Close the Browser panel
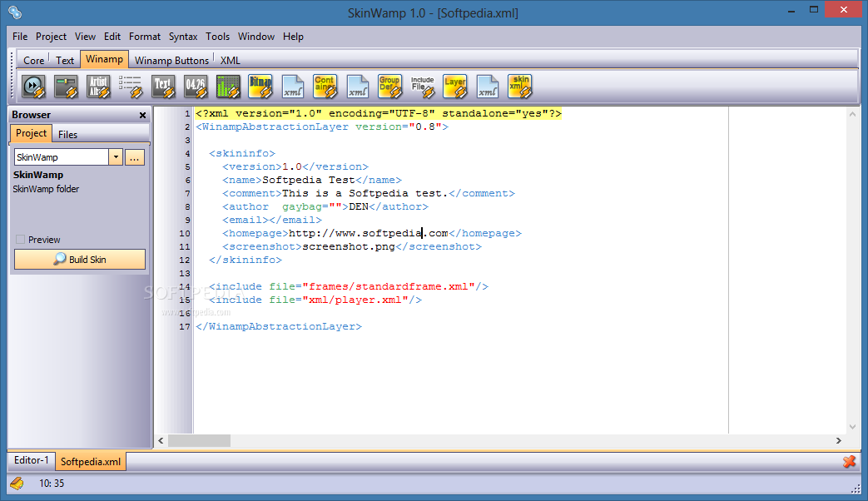Viewport: 868px width, 501px height. click(142, 115)
